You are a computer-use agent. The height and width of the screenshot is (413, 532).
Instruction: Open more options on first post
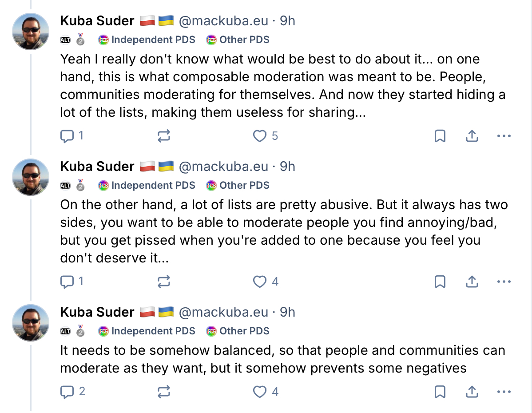(x=504, y=136)
